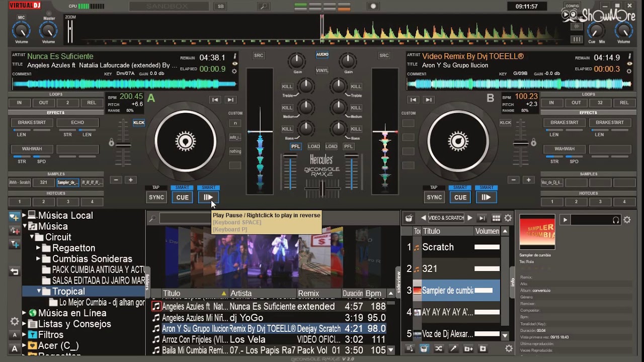The height and width of the screenshot is (362, 644).
Task: Open the CONFIG button in the top bar
Action: (572, 6)
